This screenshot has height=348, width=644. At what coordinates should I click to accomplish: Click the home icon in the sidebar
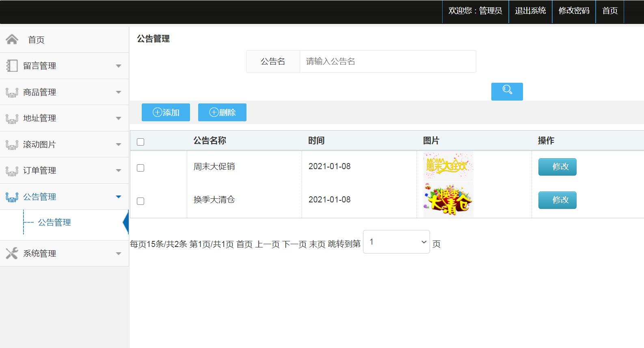click(12, 39)
